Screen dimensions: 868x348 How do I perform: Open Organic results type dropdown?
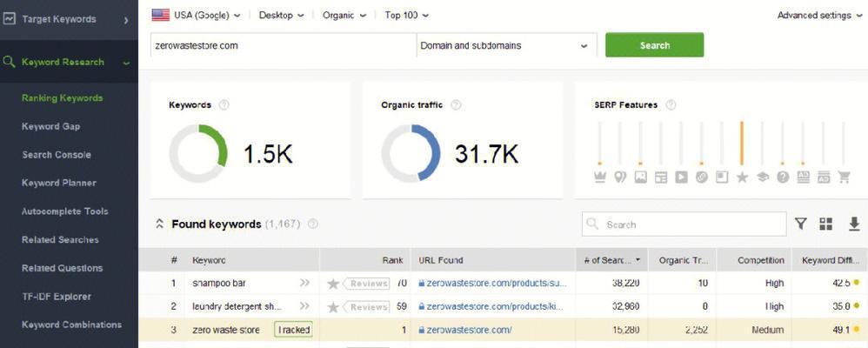point(344,15)
